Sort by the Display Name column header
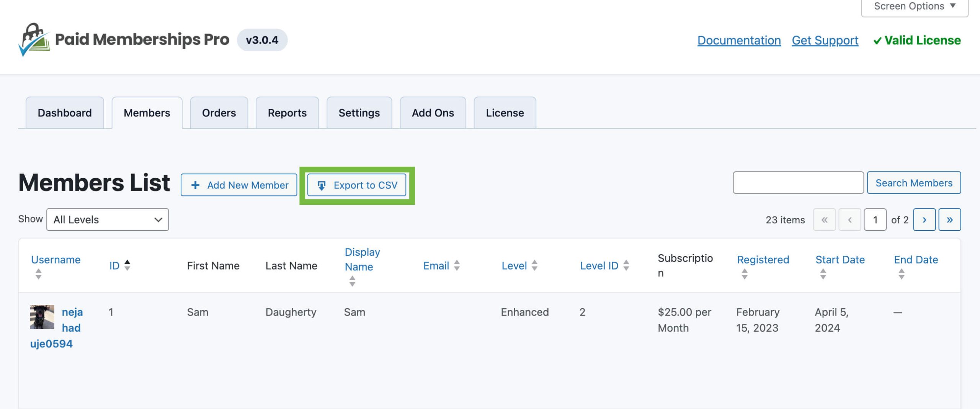The width and height of the screenshot is (980, 409). 363,259
